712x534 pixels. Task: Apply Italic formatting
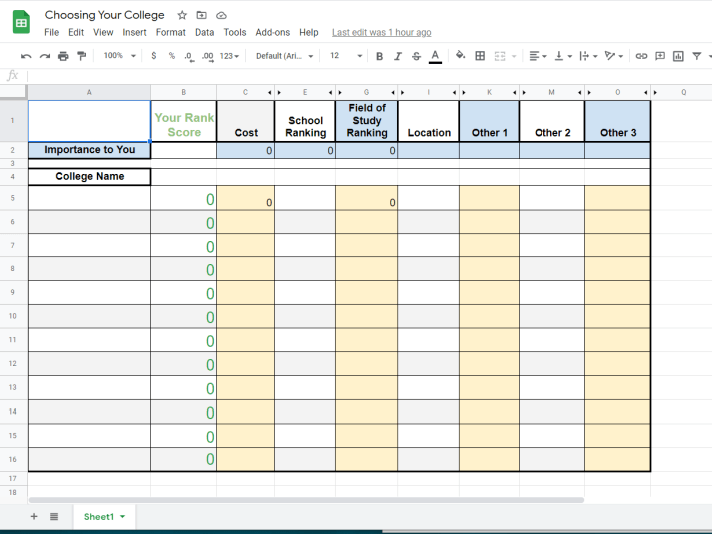(398, 56)
